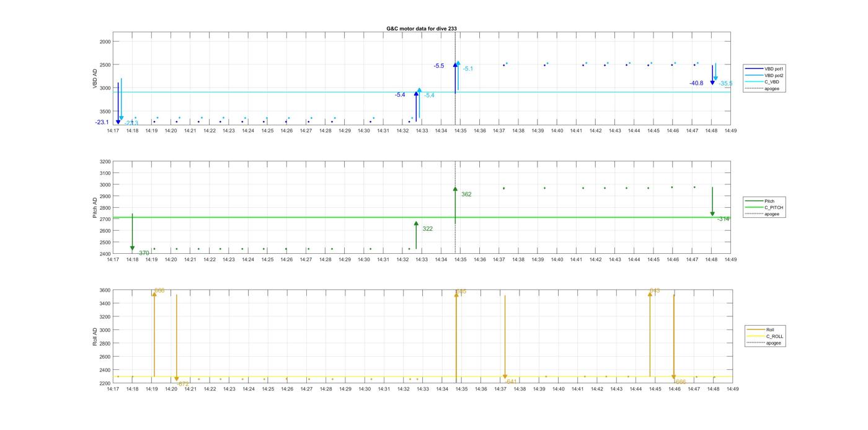Click the '-5.5' VBD data label
868x430 pixels.
click(x=439, y=66)
